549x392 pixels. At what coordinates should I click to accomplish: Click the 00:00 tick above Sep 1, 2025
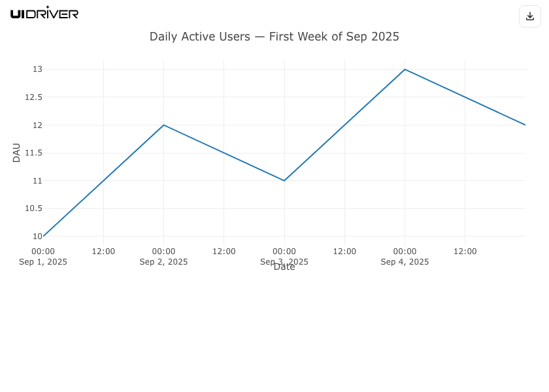pyautogui.click(x=43, y=252)
